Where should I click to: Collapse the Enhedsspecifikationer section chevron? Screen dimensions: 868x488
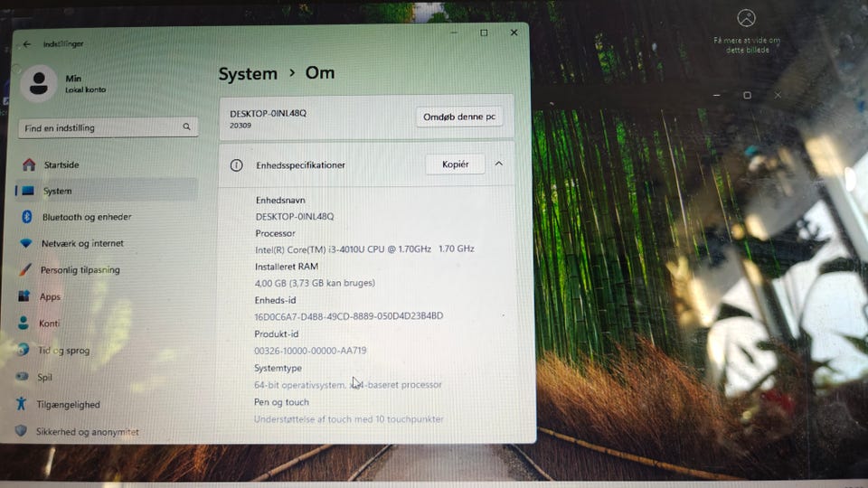(499, 164)
